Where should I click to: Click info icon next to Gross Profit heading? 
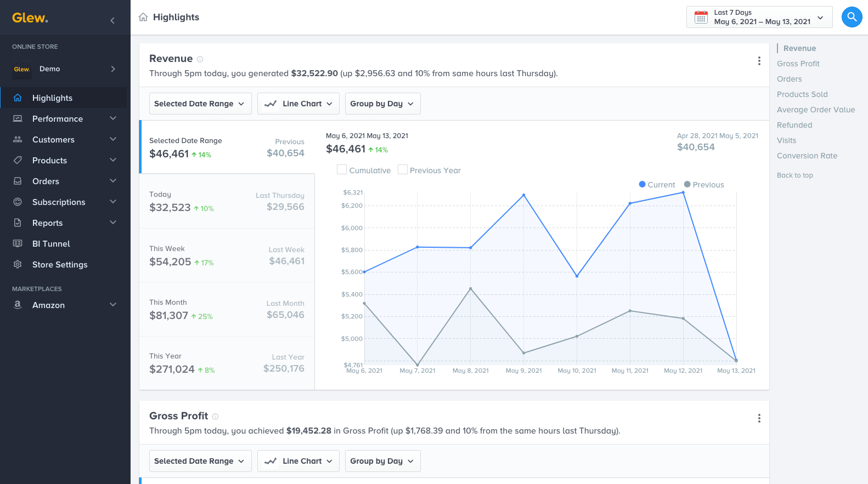point(215,417)
